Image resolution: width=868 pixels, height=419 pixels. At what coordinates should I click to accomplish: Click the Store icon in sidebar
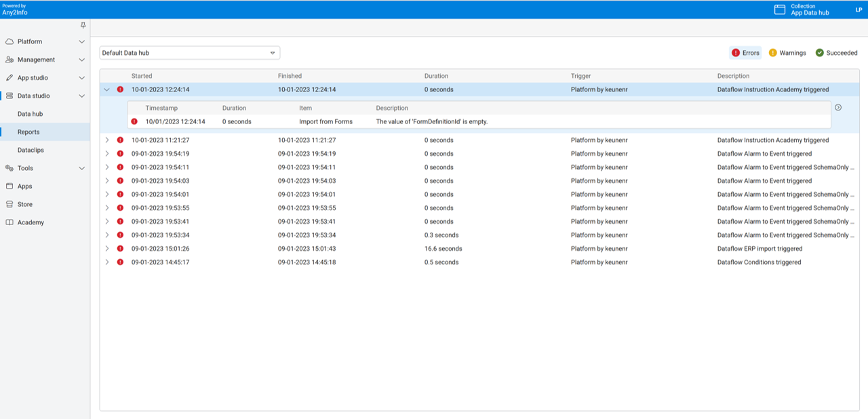click(x=9, y=204)
